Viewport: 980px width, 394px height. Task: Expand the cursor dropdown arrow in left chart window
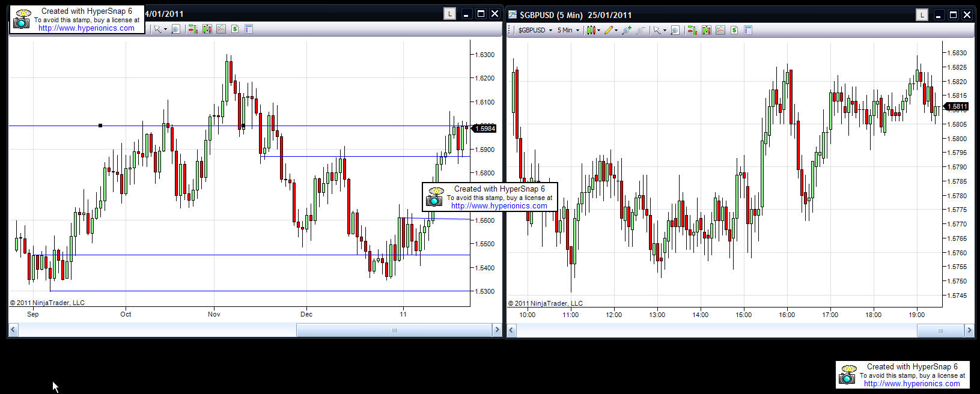[165, 29]
